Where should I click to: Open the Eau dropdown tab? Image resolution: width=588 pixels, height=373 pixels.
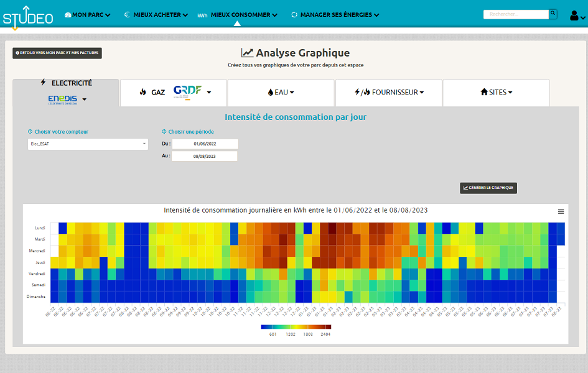pos(281,93)
